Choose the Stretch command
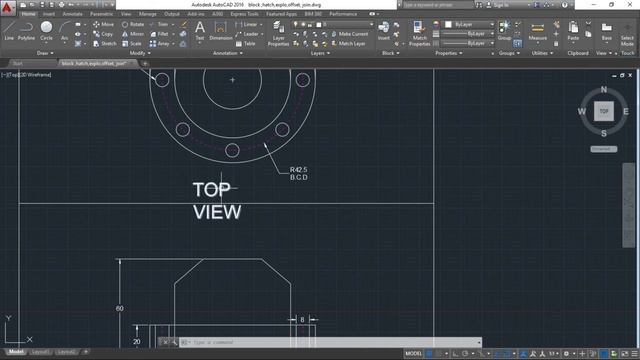This screenshot has height=360, width=640. coord(104,43)
